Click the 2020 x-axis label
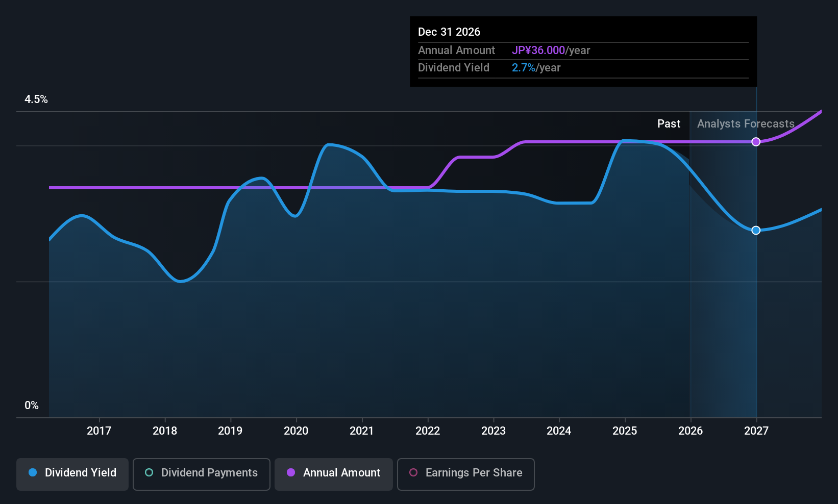The image size is (838, 504). 296,431
